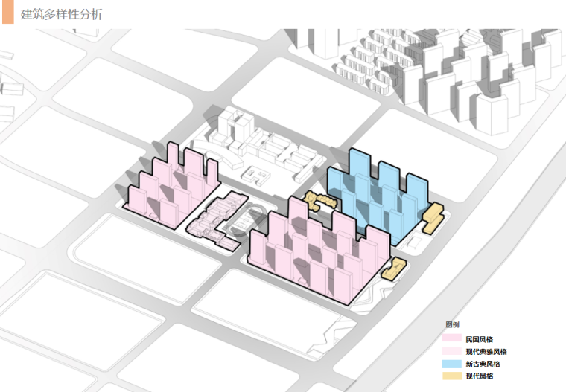Select the title text 建筑多样性分析

62,13
